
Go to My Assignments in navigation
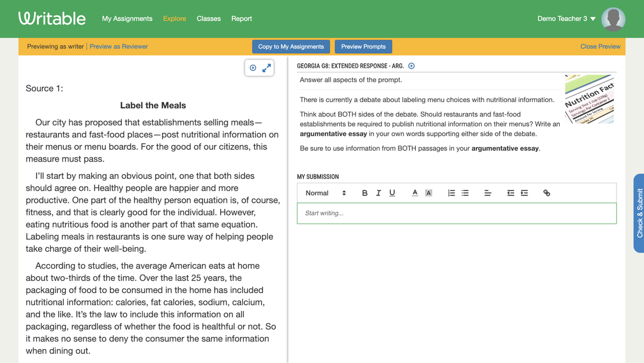point(127,18)
